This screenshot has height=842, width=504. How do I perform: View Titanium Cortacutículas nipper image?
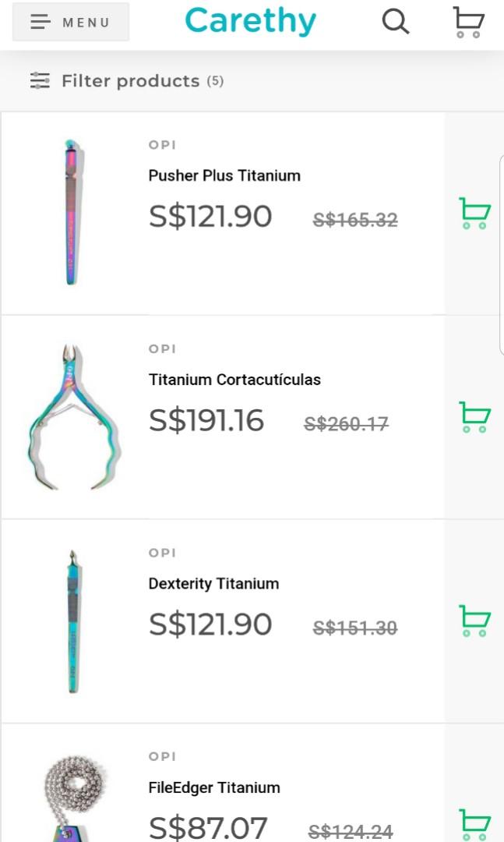[72, 417]
